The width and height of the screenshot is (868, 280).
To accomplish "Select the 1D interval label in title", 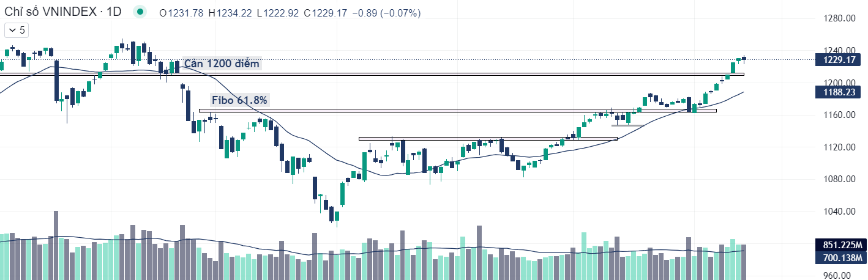I will coord(113,13).
